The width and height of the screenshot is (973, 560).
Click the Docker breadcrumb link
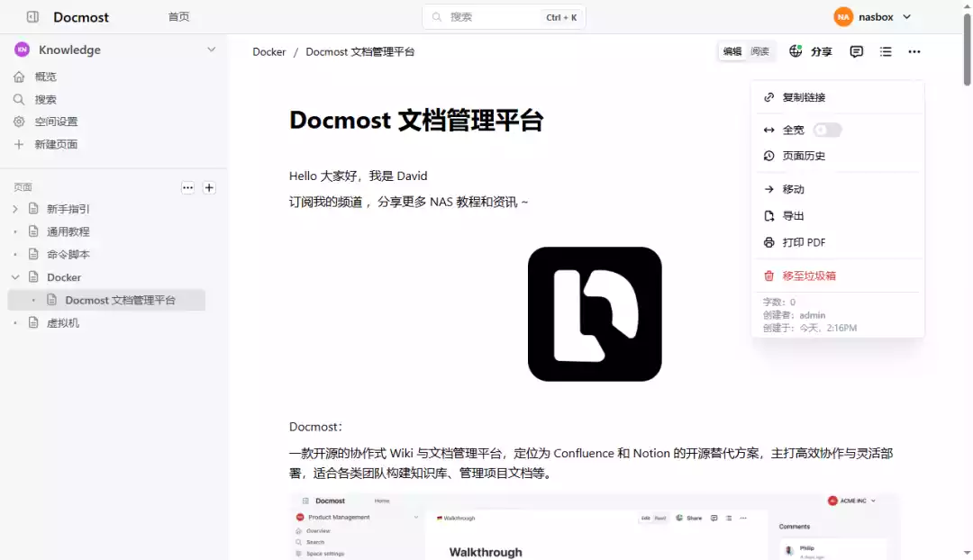[x=268, y=51]
